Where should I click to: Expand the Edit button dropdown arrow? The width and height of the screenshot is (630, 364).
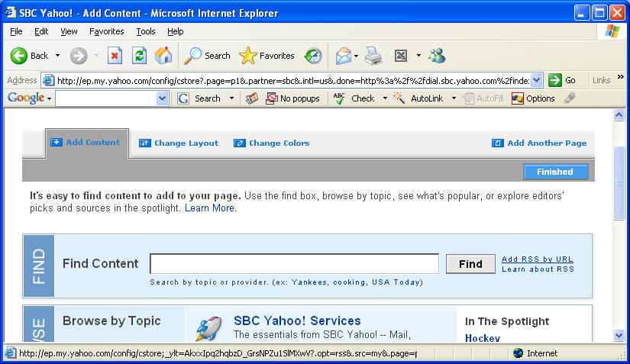tap(418, 56)
